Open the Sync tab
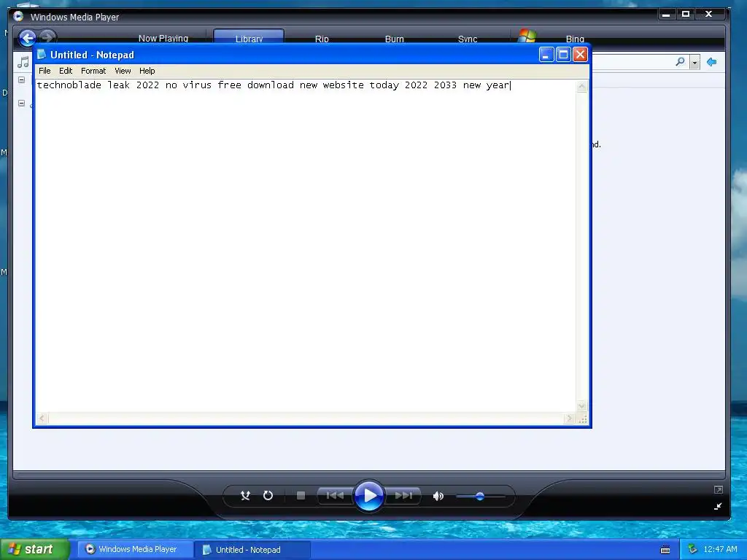Viewport: 747px width, 560px height. [468, 39]
